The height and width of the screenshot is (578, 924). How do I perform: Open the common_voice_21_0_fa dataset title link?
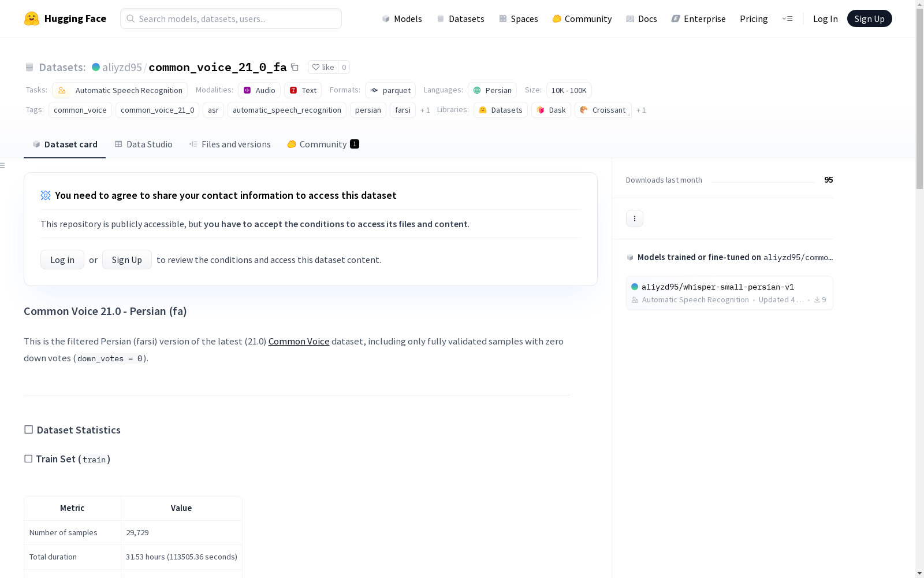(x=218, y=67)
